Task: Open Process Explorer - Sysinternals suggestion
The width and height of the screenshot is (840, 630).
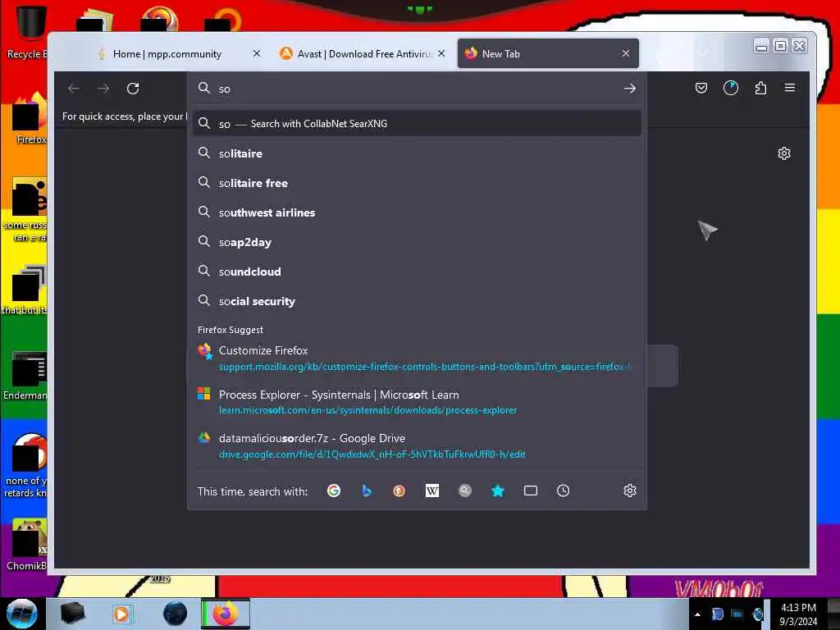Action: point(417,402)
